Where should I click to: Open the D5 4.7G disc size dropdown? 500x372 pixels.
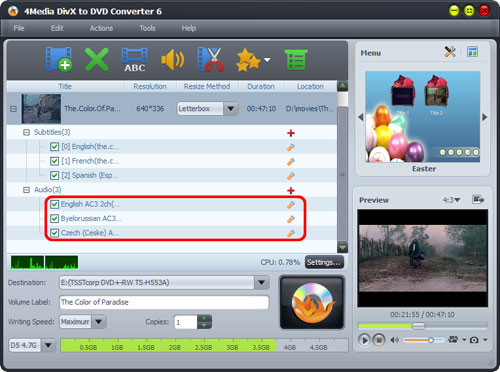tap(48, 345)
